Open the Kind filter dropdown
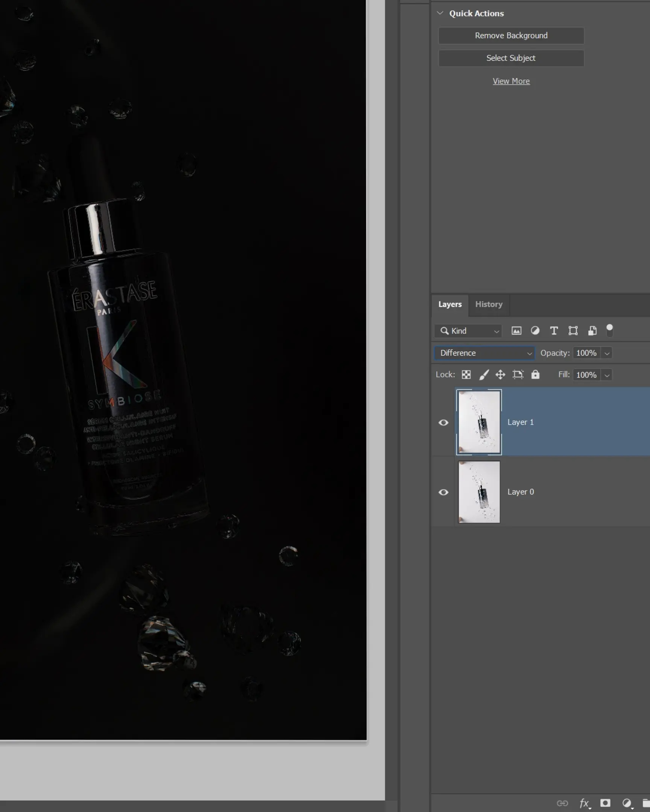 [x=468, y=331]
